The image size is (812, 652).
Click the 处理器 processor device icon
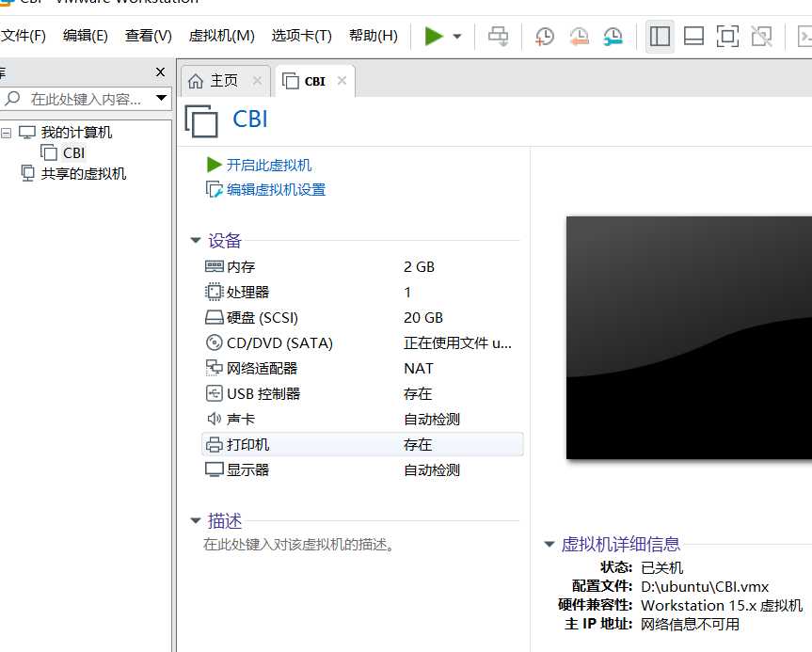pyautogui.click(x=214, y=292)
